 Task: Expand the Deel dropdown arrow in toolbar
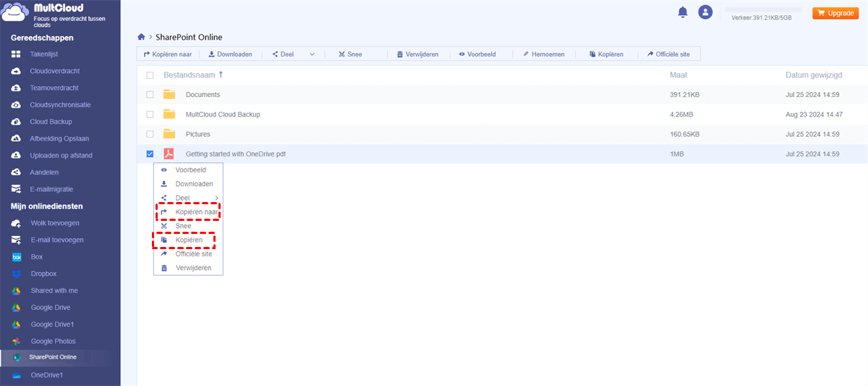[x=312, y=54]
